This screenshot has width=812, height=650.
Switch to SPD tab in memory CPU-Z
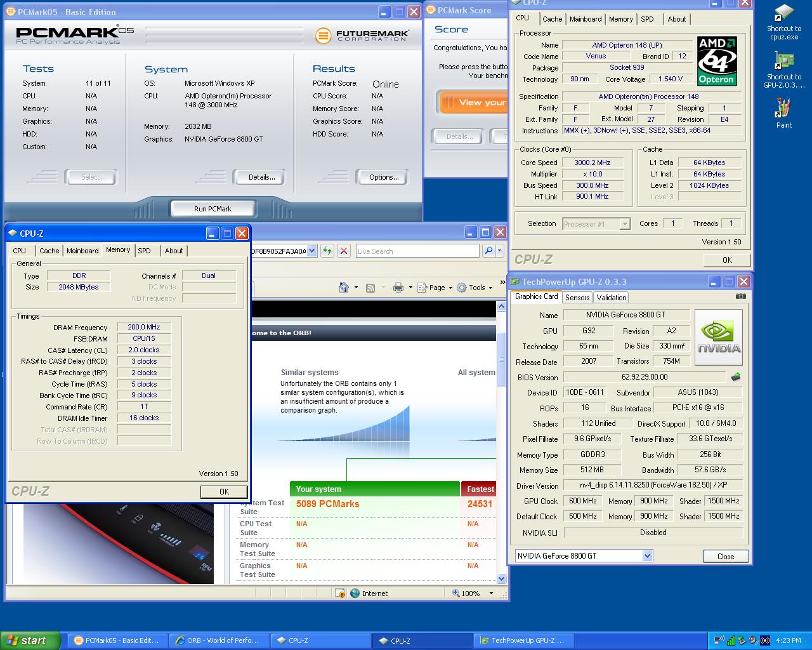point(145,251)
